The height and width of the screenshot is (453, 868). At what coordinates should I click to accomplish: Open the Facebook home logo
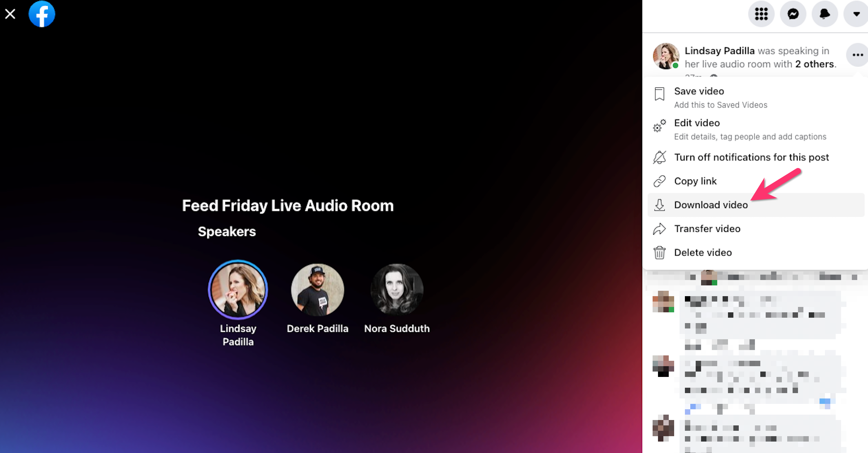pyautogui.click(x=42, y=14)
